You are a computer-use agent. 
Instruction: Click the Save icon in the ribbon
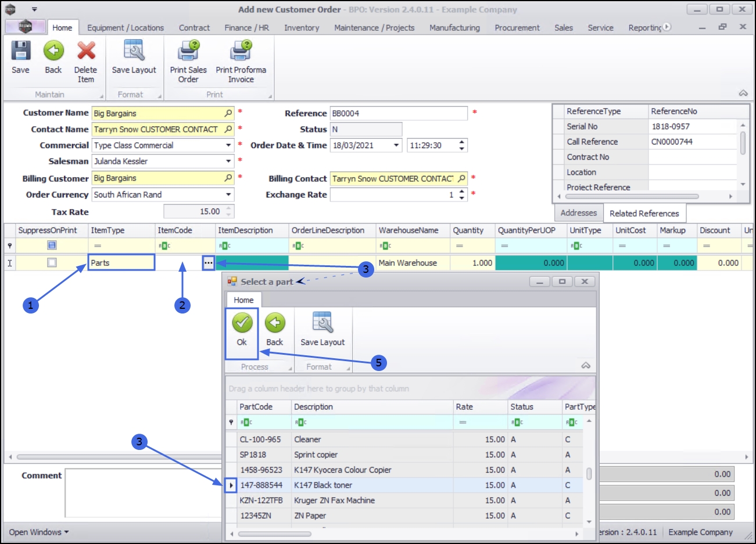pos(20,51)
